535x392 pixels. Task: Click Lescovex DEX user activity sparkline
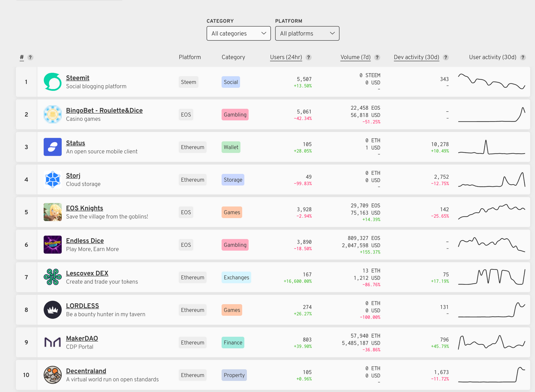pyautogui.click(x=491, y=277)
